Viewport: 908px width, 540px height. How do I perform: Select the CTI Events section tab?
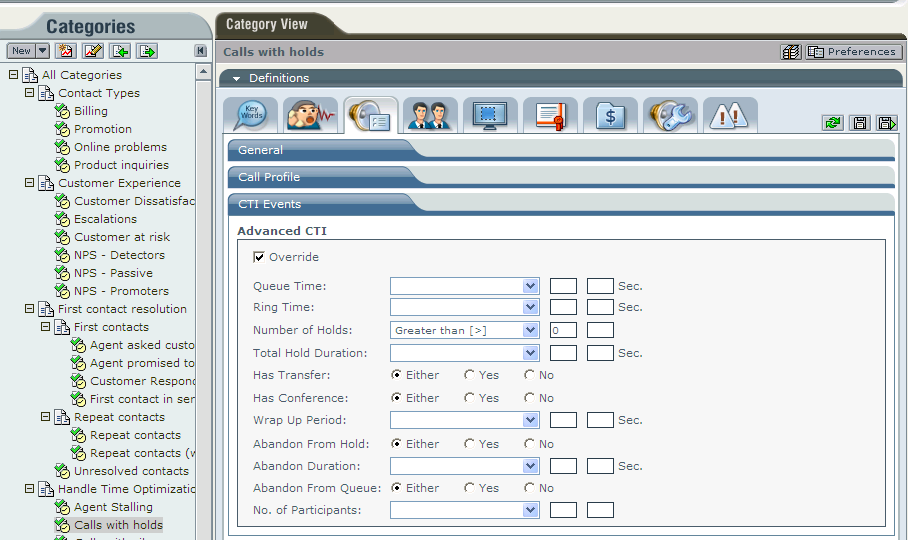coord(270,204)
